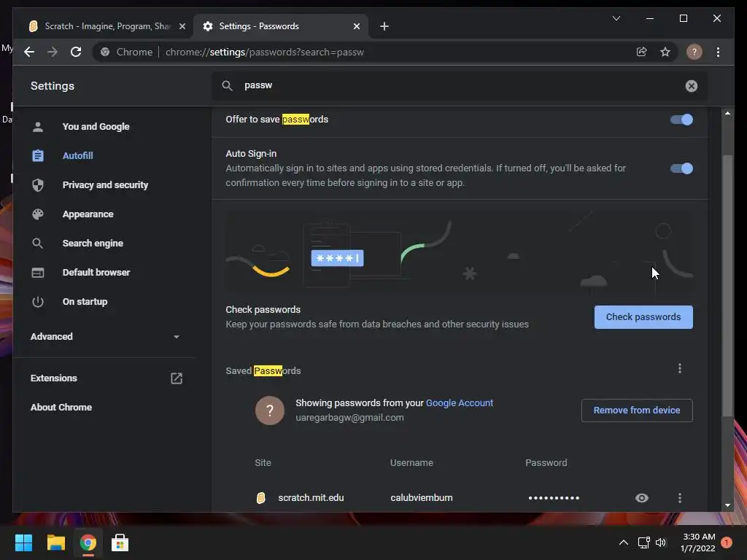Go back using the browser back arrow
This screenshot has width=747, height=560.
(x=29, y=52)
